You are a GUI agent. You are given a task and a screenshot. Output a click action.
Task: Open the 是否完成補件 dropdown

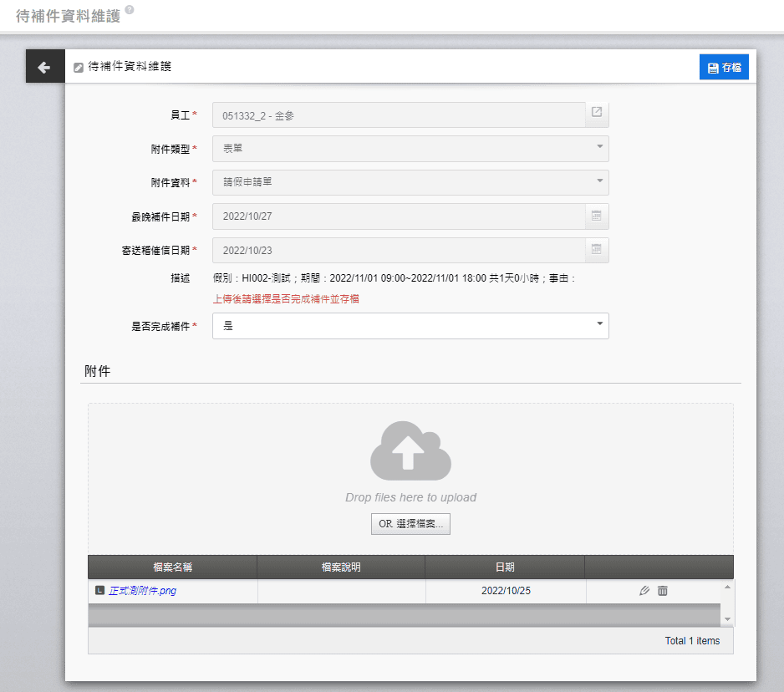[x=598, y=325]
